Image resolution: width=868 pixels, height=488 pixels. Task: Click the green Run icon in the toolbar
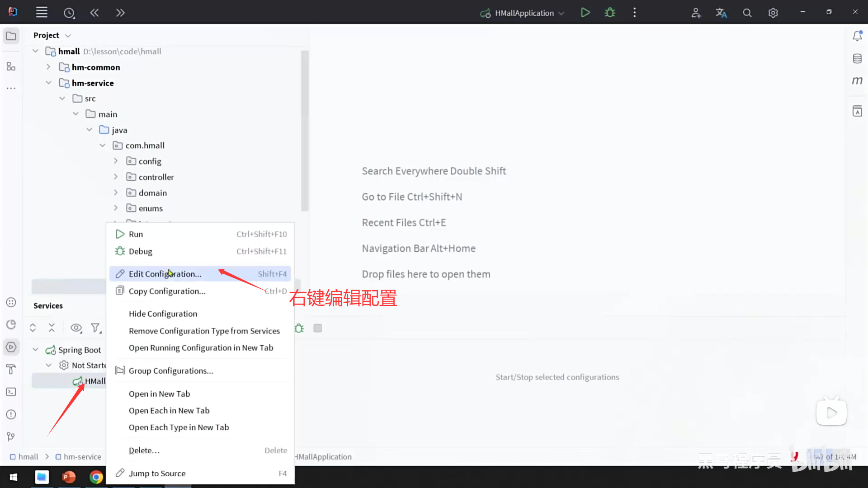585,12
